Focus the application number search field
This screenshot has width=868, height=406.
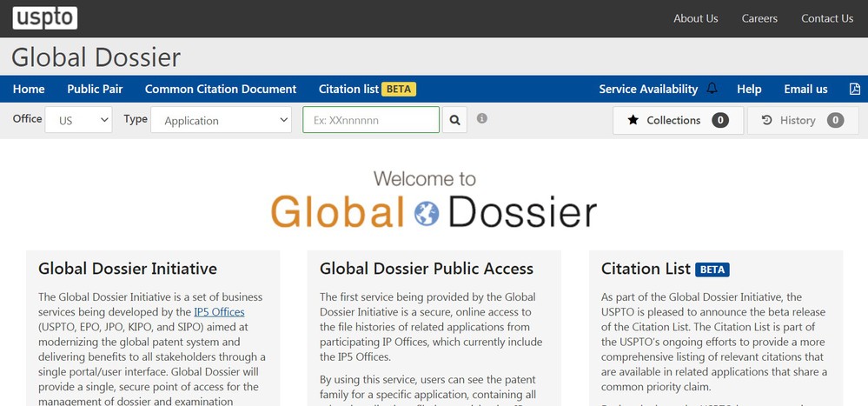pyautogui.click(x=371, y=120)
